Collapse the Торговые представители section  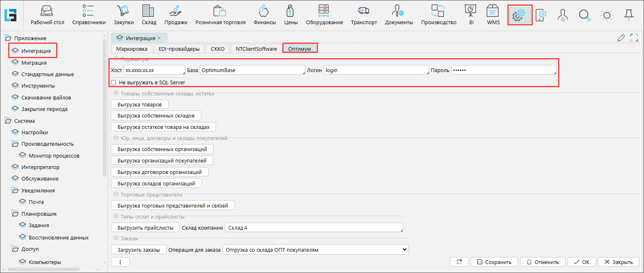(116, 194)
